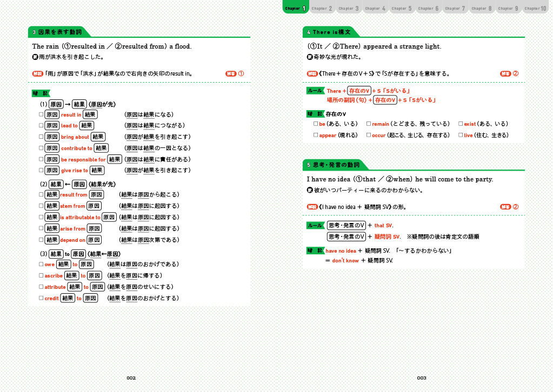
Task: Mark the "occur" checkbox
Action: coord(369,135)
